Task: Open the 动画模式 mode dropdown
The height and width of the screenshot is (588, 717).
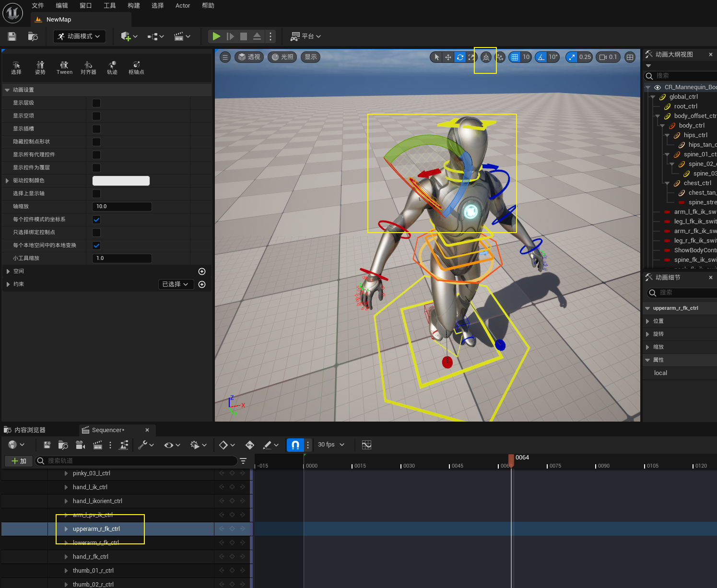Action: point(80,36)
